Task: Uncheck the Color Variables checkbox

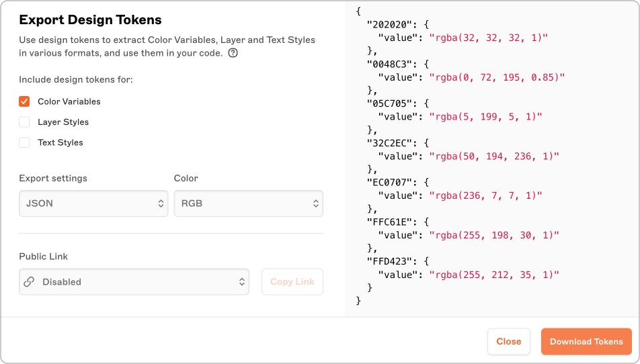Action: 24,101
